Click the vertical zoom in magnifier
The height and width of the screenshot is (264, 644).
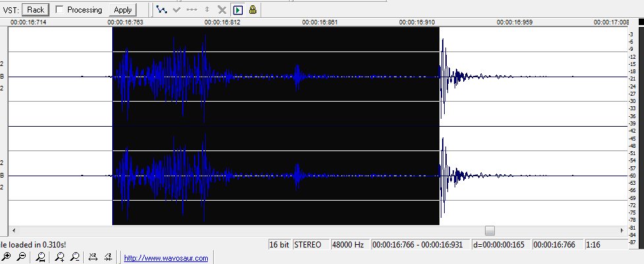coord(59,257)
